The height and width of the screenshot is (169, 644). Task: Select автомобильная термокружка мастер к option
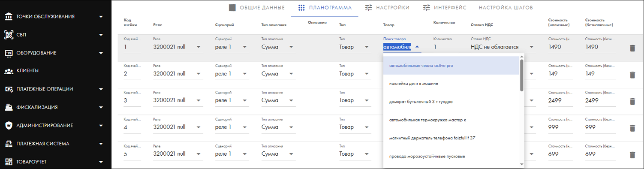tap(451, 120)
